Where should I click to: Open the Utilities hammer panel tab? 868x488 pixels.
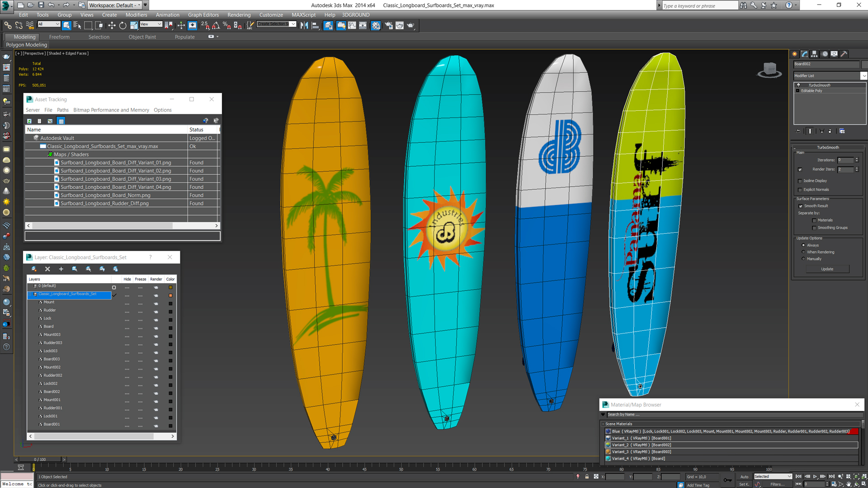pyautogui.click(x=844, y=54)
